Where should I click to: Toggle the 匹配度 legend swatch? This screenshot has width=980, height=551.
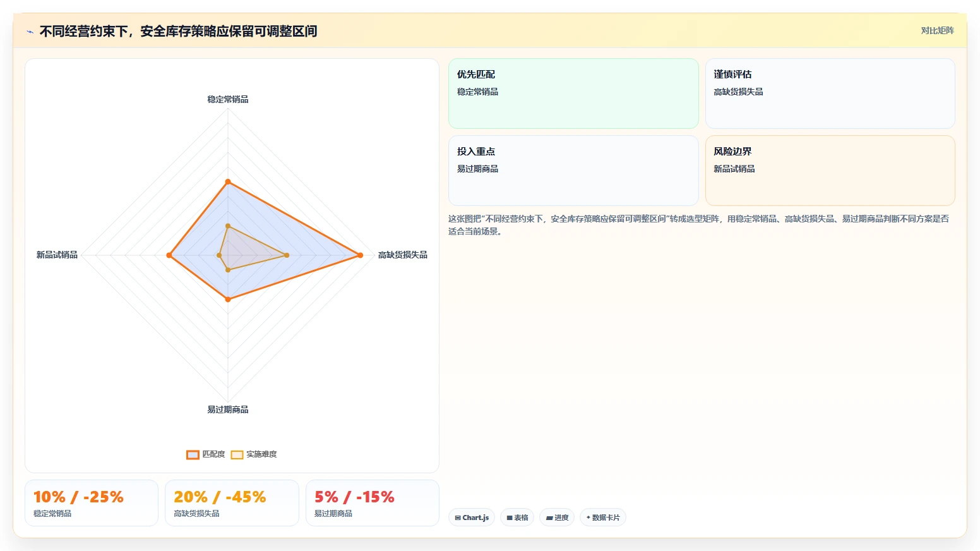pyautogui.click(x=193, y=455)
